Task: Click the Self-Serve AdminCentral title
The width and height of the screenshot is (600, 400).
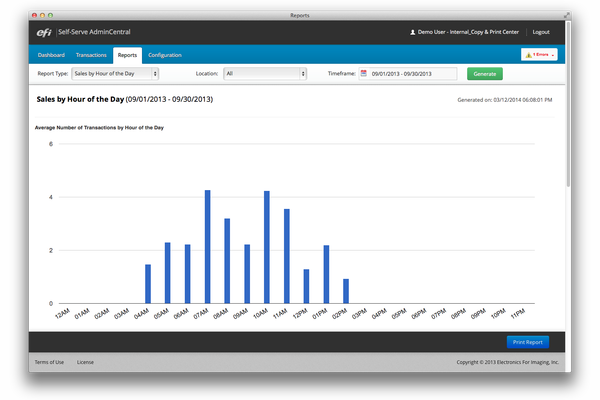Action: [x=94, y=32]
